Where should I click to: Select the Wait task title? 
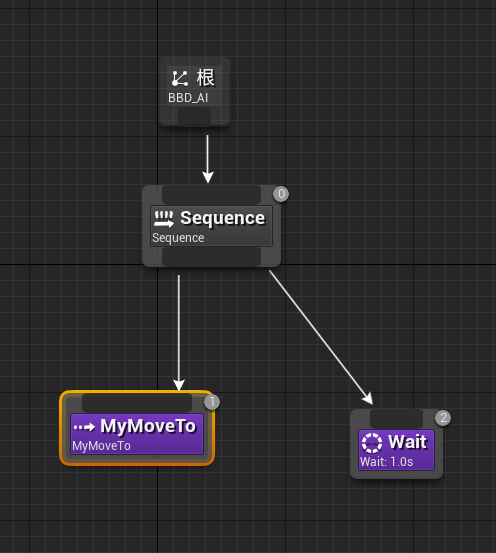pos(407,442)
